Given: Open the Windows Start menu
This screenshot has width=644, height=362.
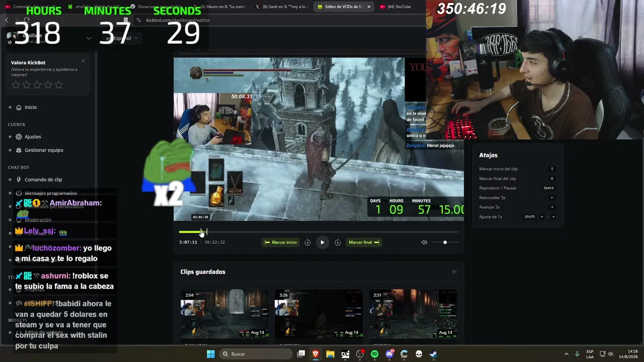Looking at the screenshot, I should pos(211,354).
